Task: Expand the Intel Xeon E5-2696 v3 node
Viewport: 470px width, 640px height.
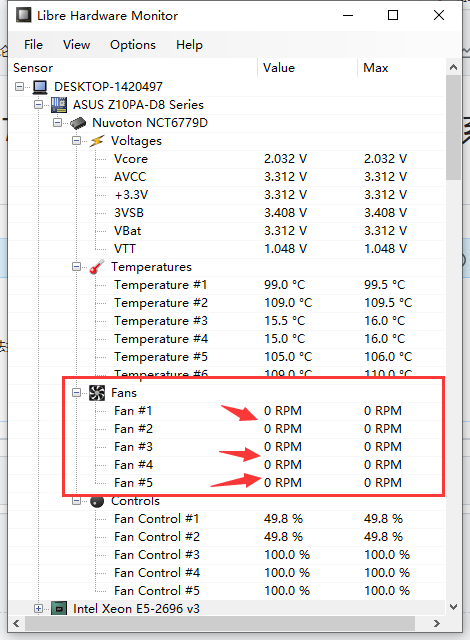Action: 38,609
